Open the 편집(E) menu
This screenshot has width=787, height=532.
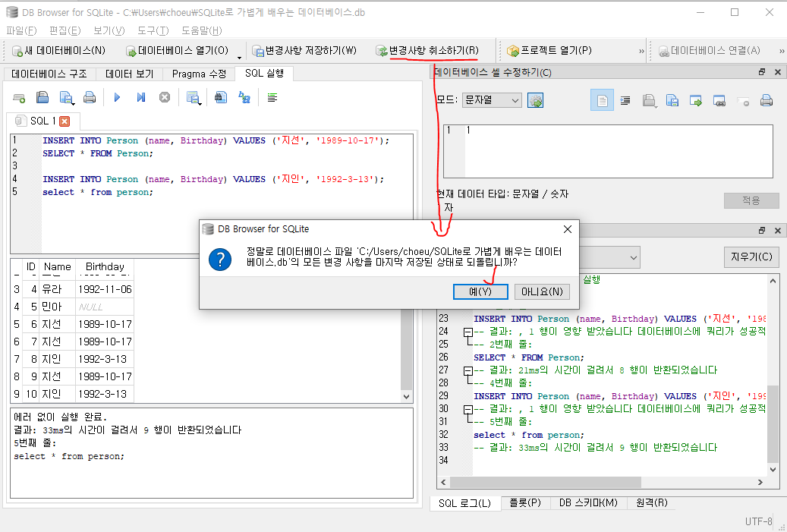coord(65,30)
